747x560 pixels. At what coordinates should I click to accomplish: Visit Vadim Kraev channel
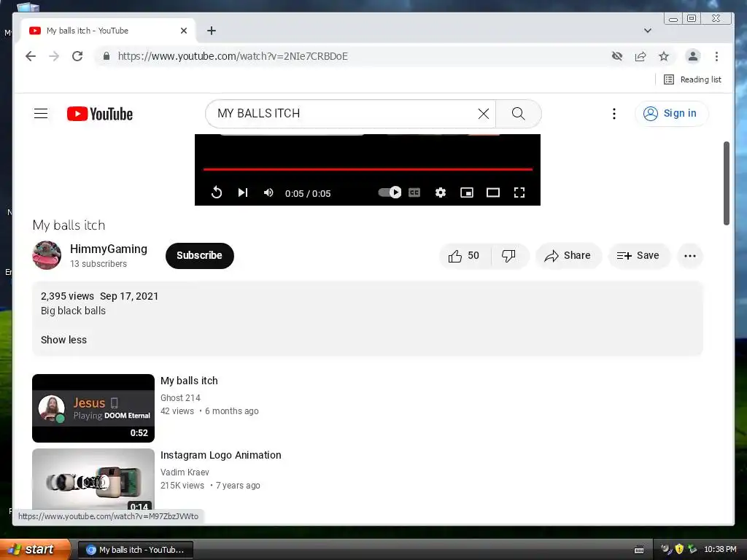185,472
